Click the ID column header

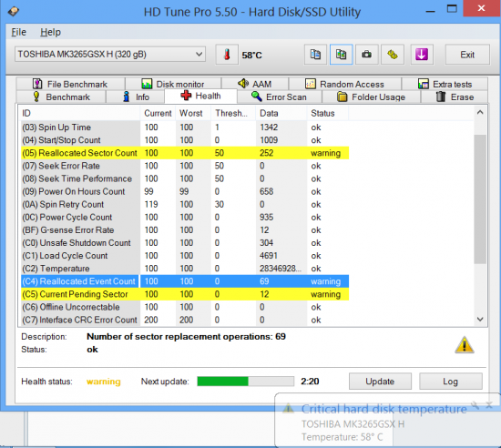pos(80,113)
